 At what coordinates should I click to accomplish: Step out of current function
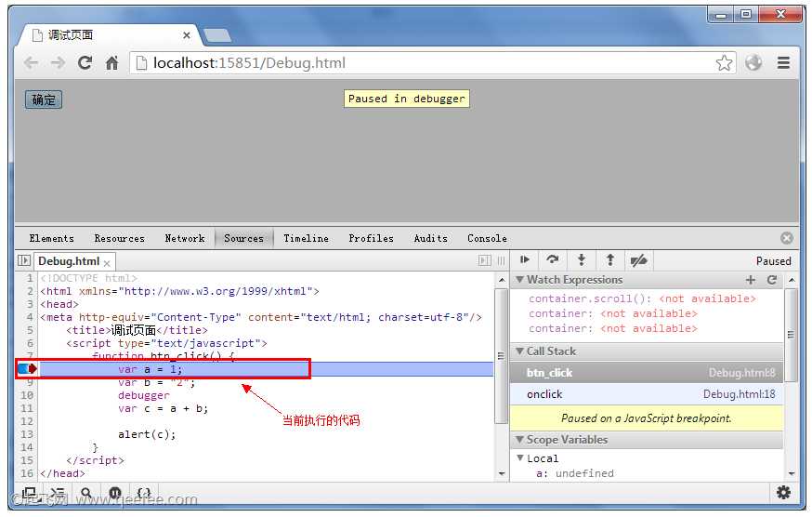pyautogui.click(x=610, y=259)
